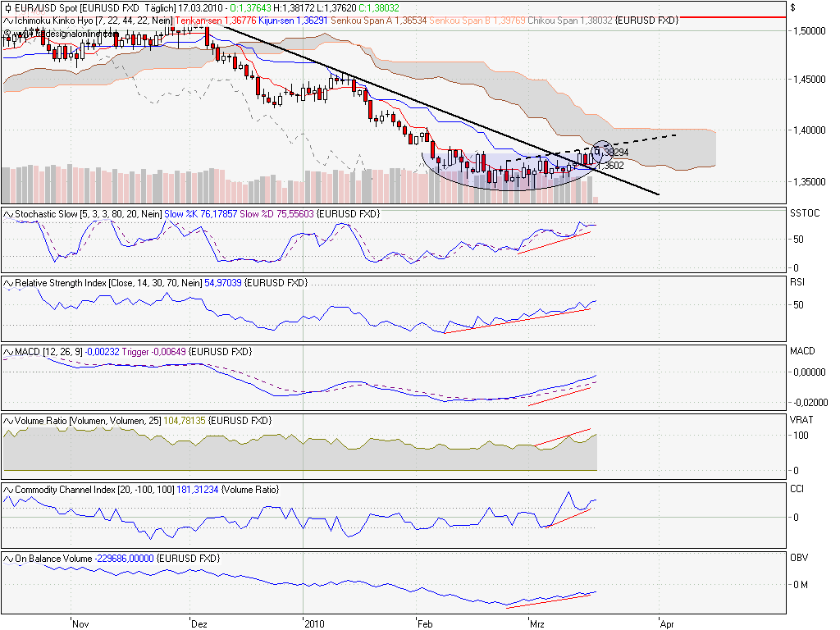Image resolution: width=840 pixels, height=630 pixels.
Task: Click the circled breakout marker on price chart
Action: pos(601,153)
